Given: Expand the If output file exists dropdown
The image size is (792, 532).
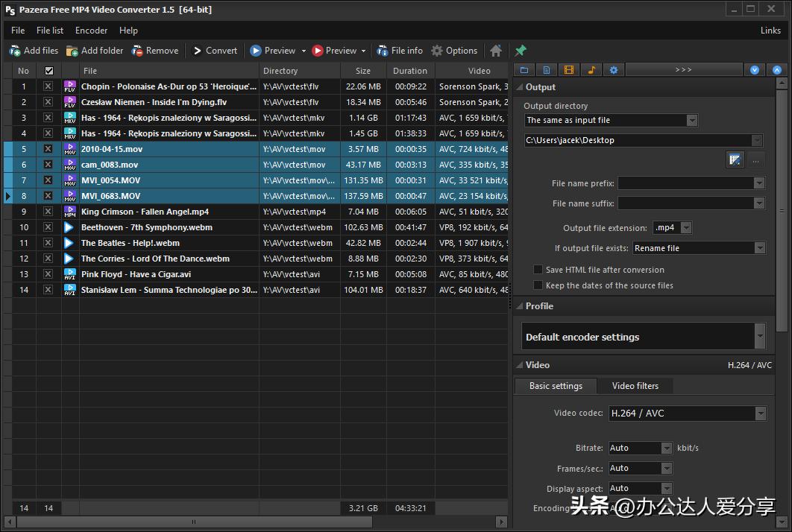Looking at the screenshot, I should 699,248.
